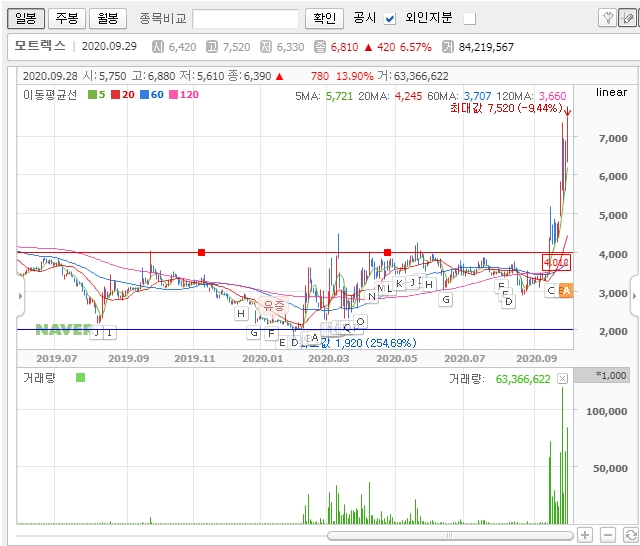Viewport: 640px width, 546px height.
Task: Click the 최대값 7,520 maximum value label
Action: tap(506, 108)
